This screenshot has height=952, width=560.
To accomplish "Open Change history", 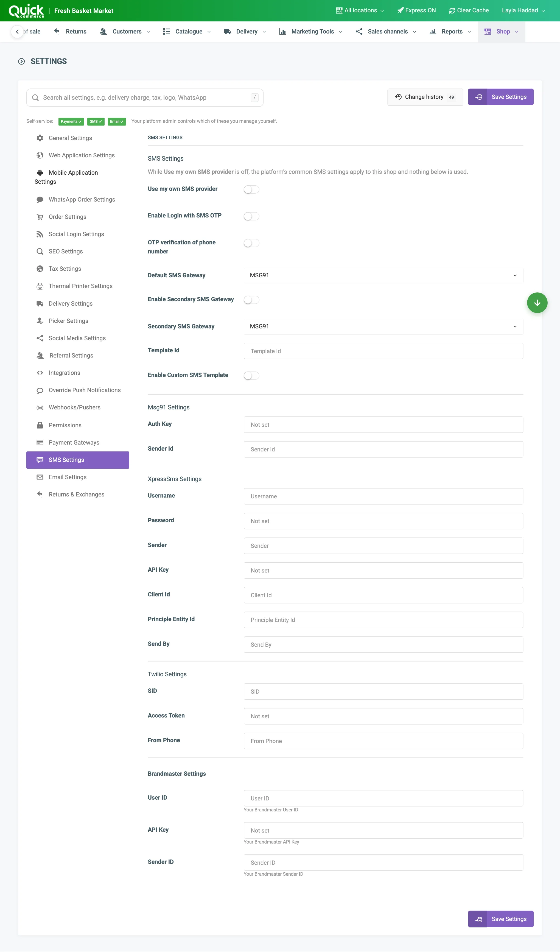I will point(425,97).
